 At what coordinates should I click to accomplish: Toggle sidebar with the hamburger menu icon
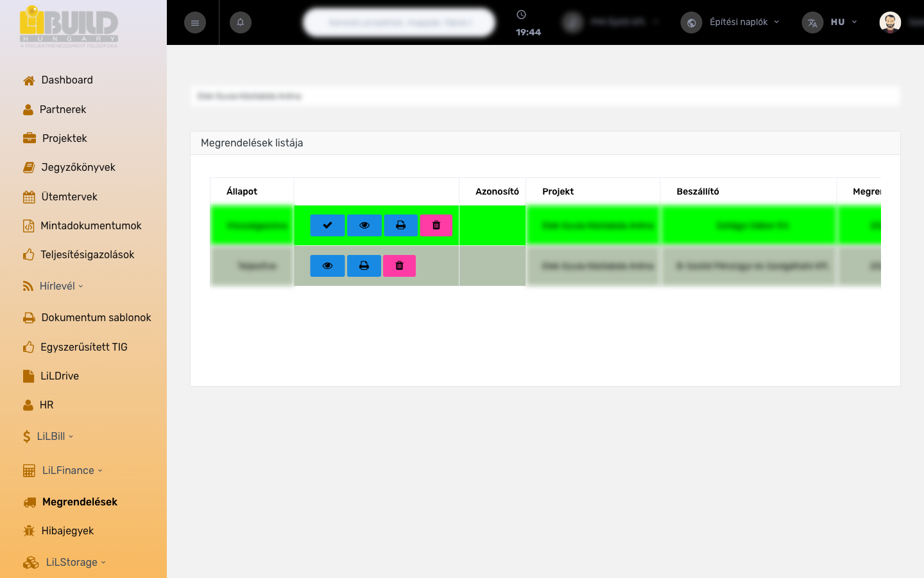(x=195, y=22)
